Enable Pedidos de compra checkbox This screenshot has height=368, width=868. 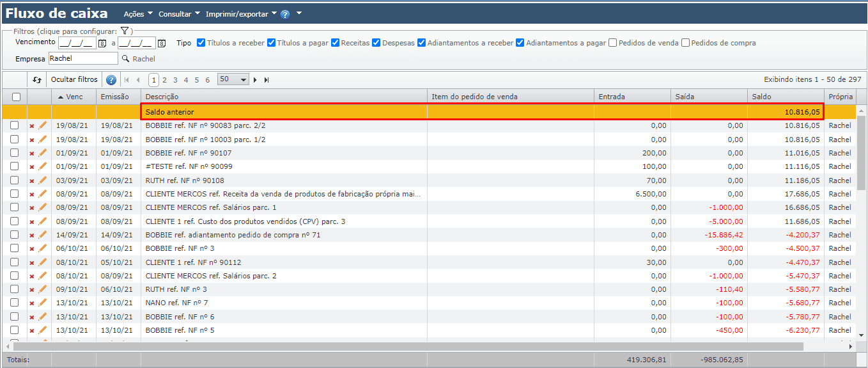point(685,43)
